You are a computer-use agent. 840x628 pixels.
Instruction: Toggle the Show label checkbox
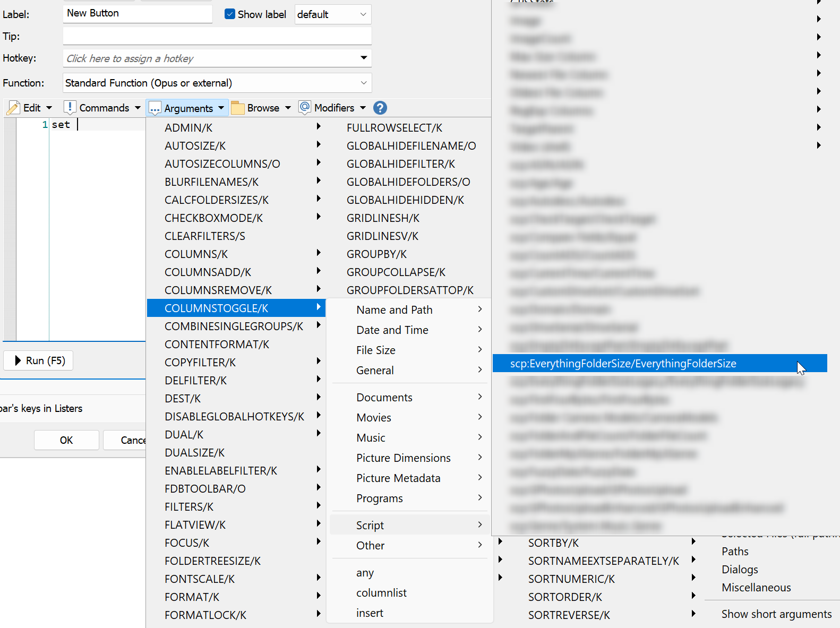[230, 14]
